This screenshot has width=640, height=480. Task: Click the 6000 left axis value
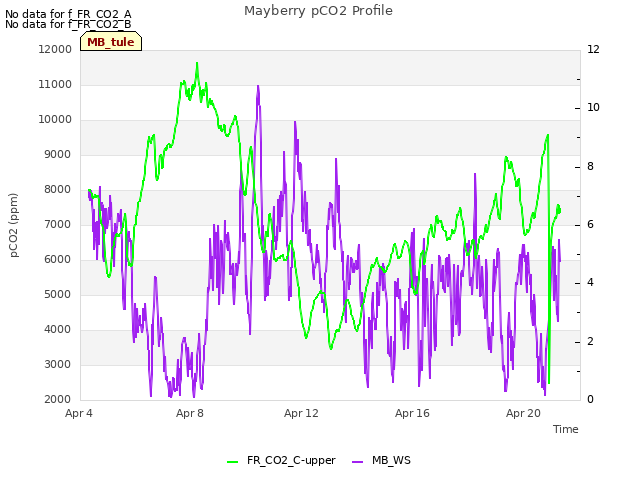[x=58, y=260]
